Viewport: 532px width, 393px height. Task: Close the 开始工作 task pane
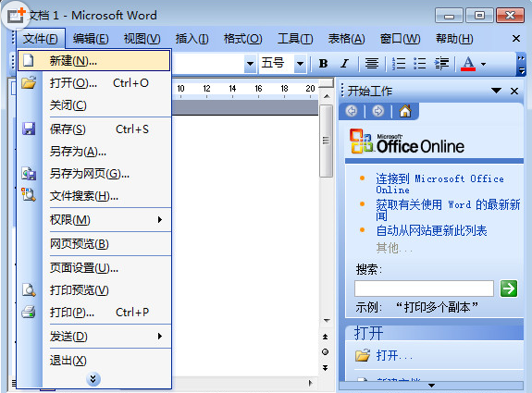pos(514,91)
